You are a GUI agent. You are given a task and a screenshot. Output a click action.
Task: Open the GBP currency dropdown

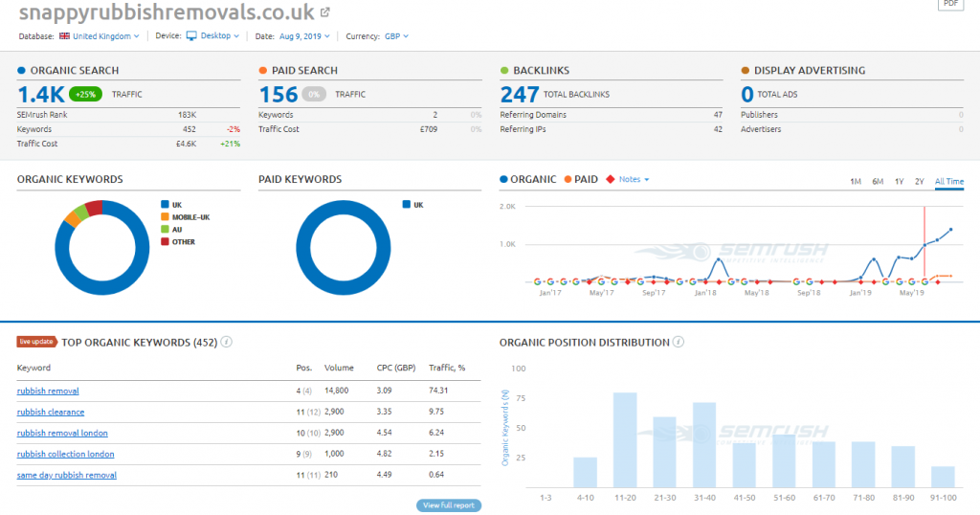[x=396, y=36]
